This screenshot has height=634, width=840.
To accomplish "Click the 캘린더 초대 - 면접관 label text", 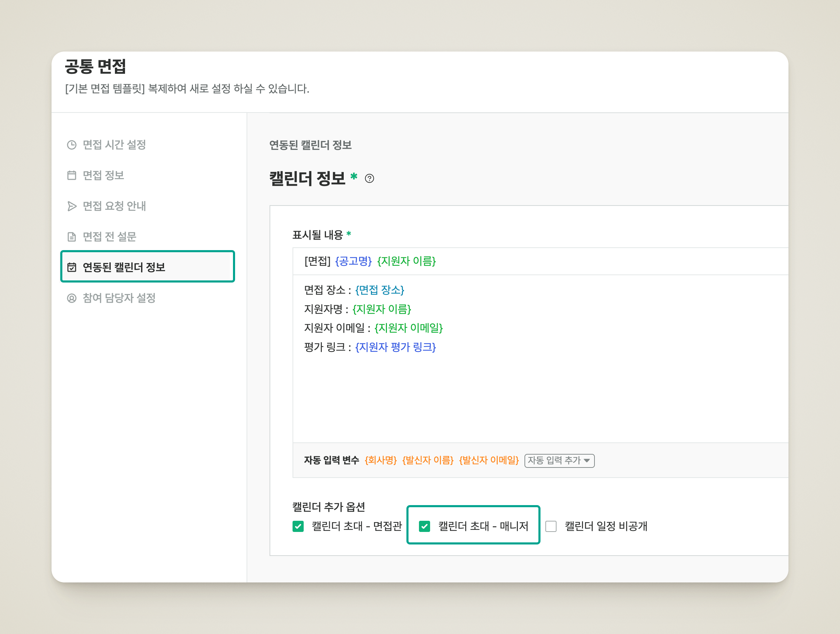I will (x=357, y=526).
